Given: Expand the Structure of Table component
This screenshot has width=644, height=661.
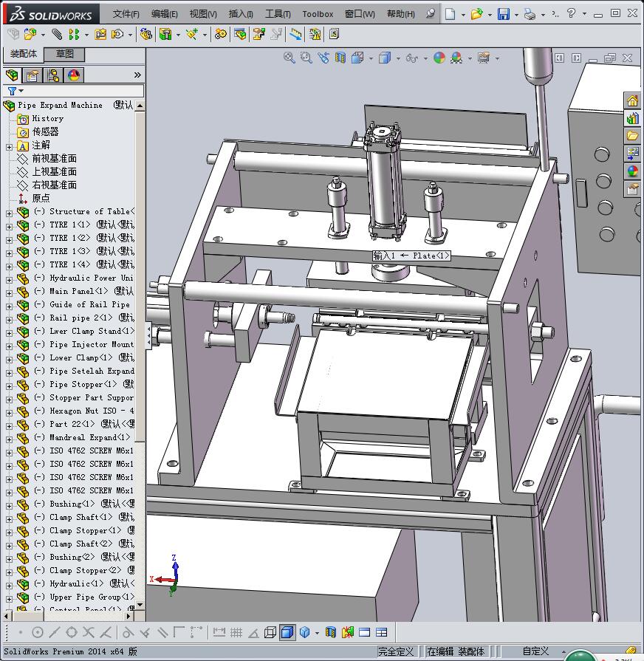Looking at the screenshot, I should tap(9, 212).
